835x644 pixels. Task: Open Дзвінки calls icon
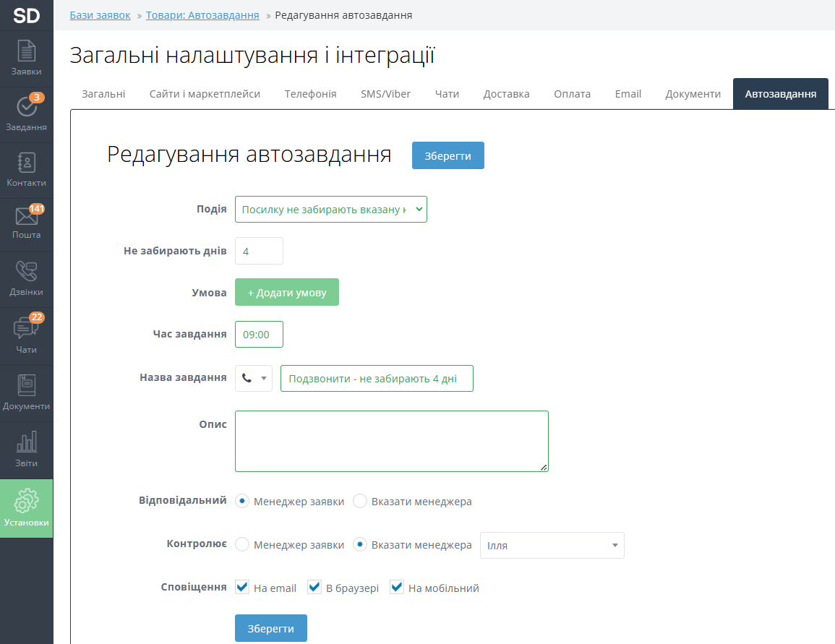[x=26, y=278]
